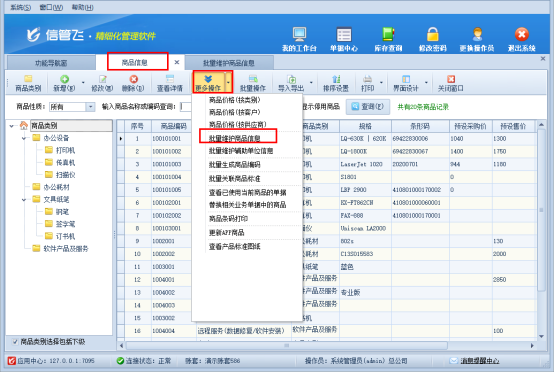Collapse the 文具纸笔 tree node

24,200
